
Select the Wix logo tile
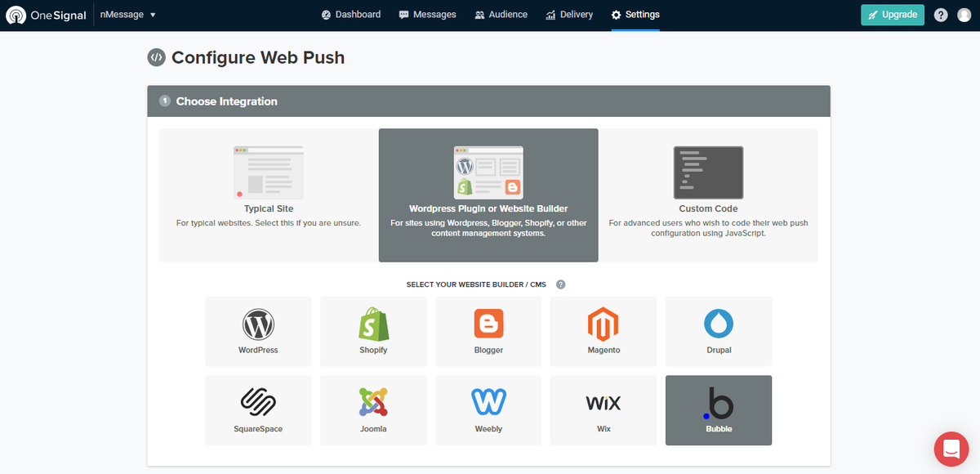[x=604, y=410]
